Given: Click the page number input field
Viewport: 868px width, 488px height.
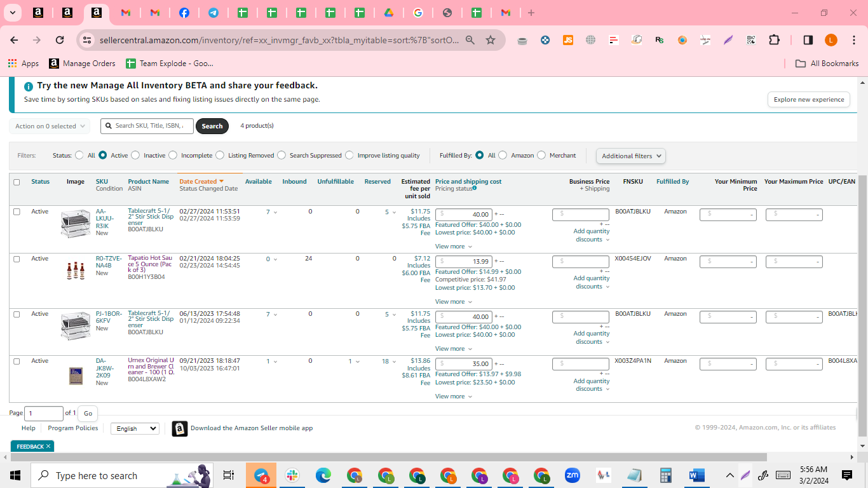Looking at the screenshot, I should pyautogui.click(x=44, y=413).
